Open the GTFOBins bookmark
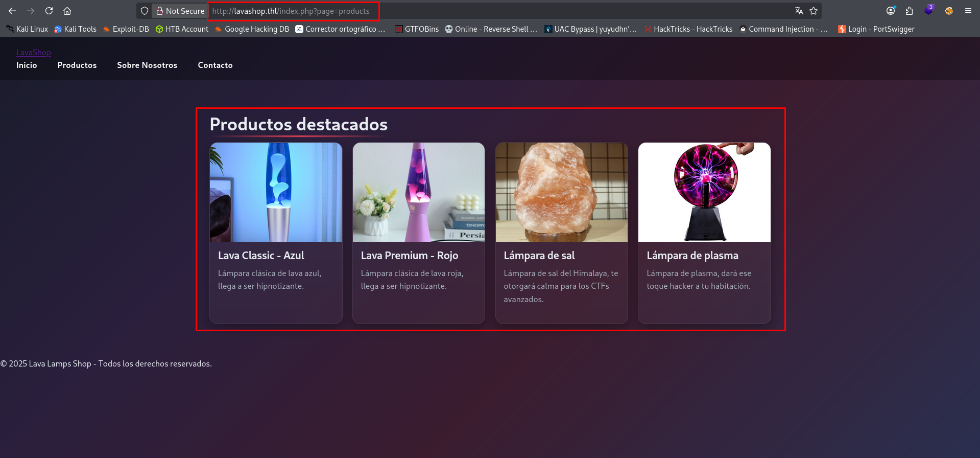 417,29
